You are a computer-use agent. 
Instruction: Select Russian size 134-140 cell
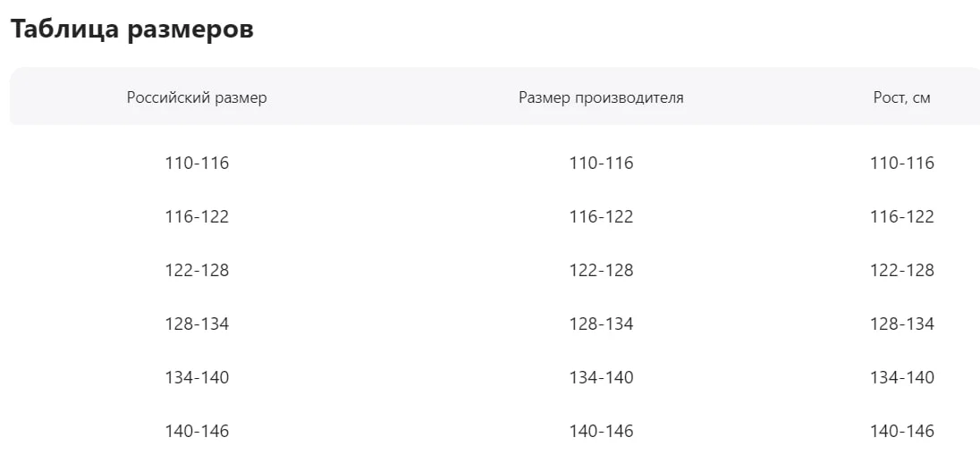coord(197,378)
